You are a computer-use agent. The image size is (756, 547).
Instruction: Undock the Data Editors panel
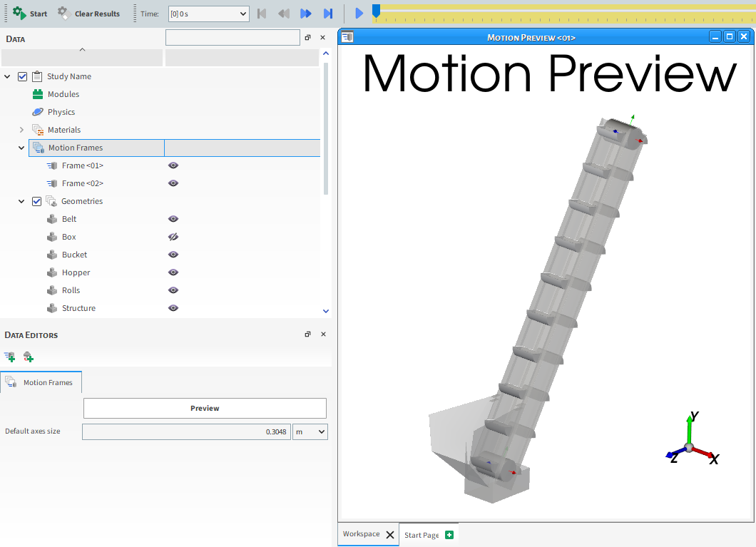coord(307,334)
